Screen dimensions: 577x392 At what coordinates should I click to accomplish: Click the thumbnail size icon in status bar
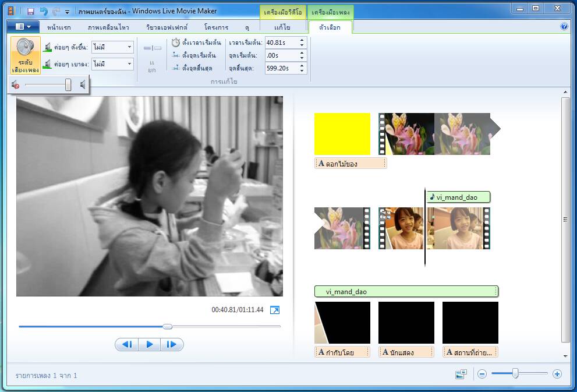(x=461, y=375)
